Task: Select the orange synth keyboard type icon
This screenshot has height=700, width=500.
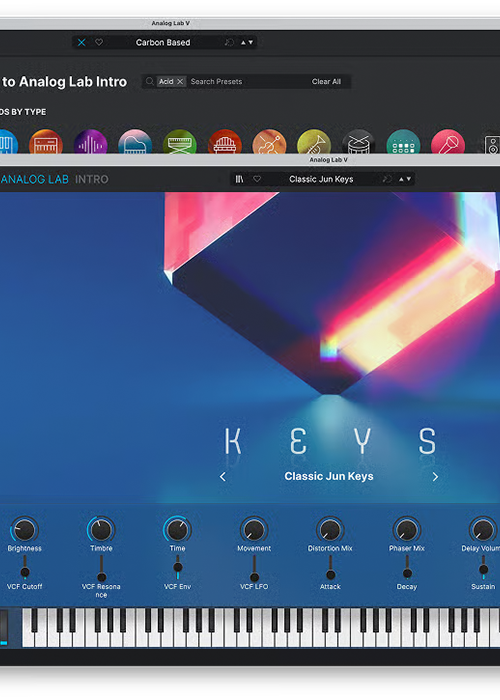Action: pyautogui.click(x=46, y=142)
